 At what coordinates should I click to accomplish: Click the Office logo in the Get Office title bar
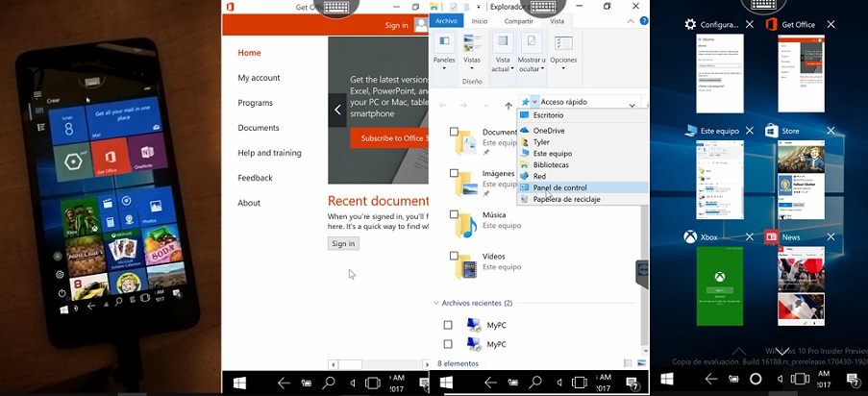coord(230,7)
